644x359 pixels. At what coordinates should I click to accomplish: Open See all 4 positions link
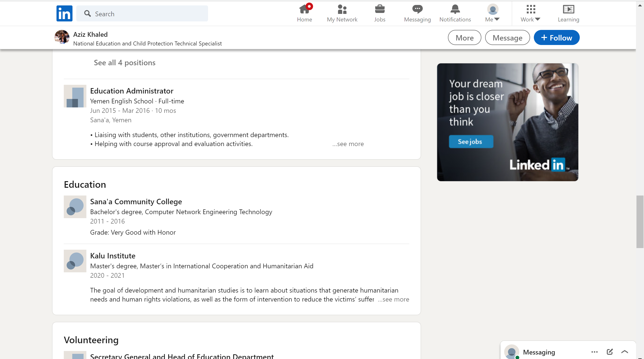[x=125, y=63]
